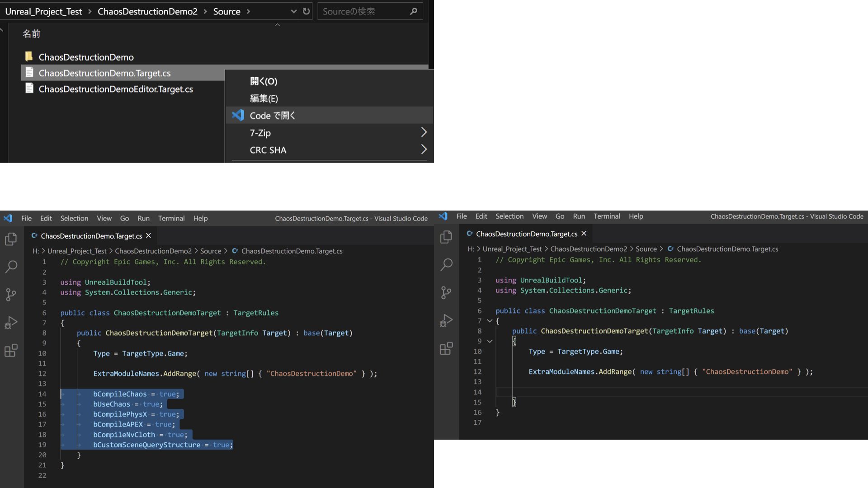Open Go menu in right VS Code window
This screenshot has height=488, width=868.
tap(560, 216)
